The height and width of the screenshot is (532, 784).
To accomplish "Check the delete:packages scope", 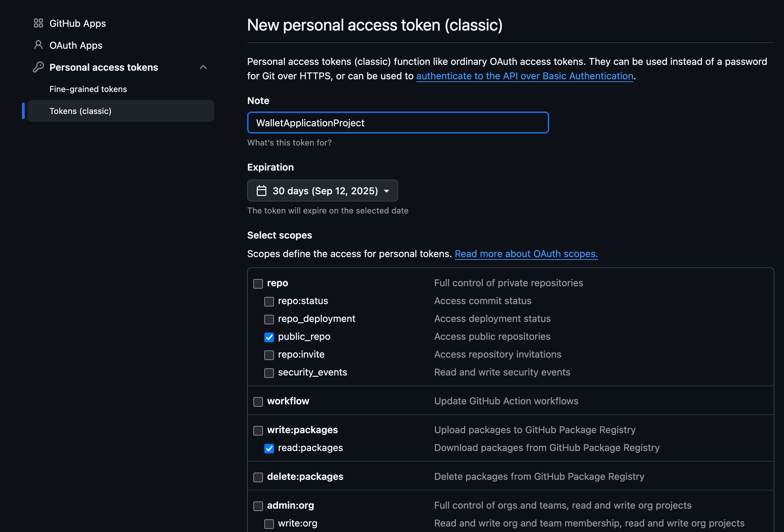I will [258, 477].
